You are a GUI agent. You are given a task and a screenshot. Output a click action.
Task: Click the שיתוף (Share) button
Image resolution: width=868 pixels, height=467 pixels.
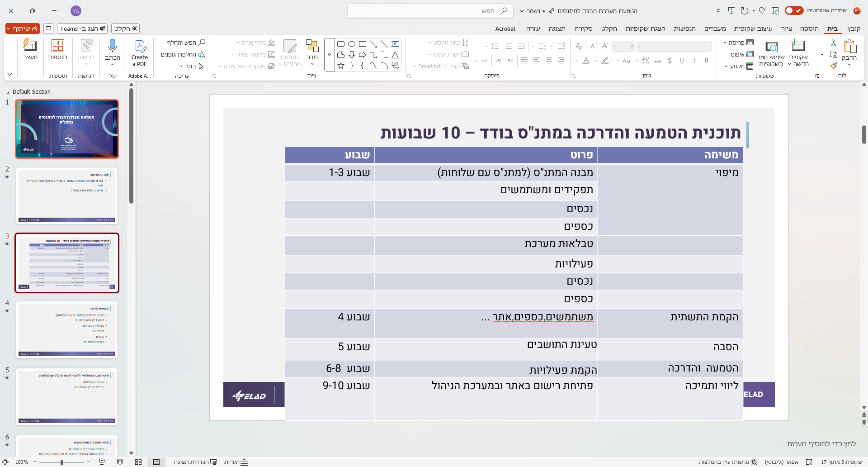click(x=22, y=28)
